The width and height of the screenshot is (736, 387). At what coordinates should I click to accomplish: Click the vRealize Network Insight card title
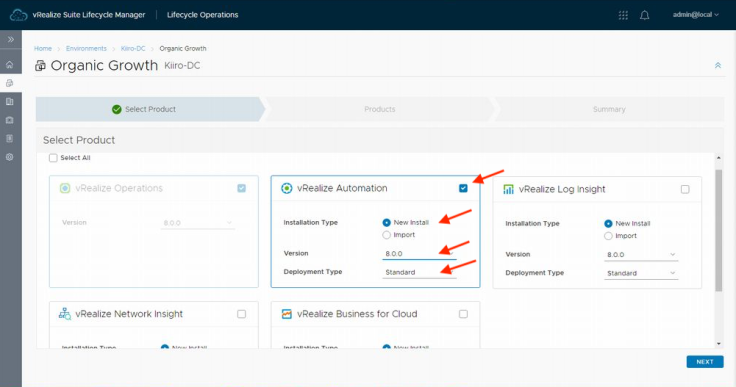pyautogui.click(x=129, y=314)
